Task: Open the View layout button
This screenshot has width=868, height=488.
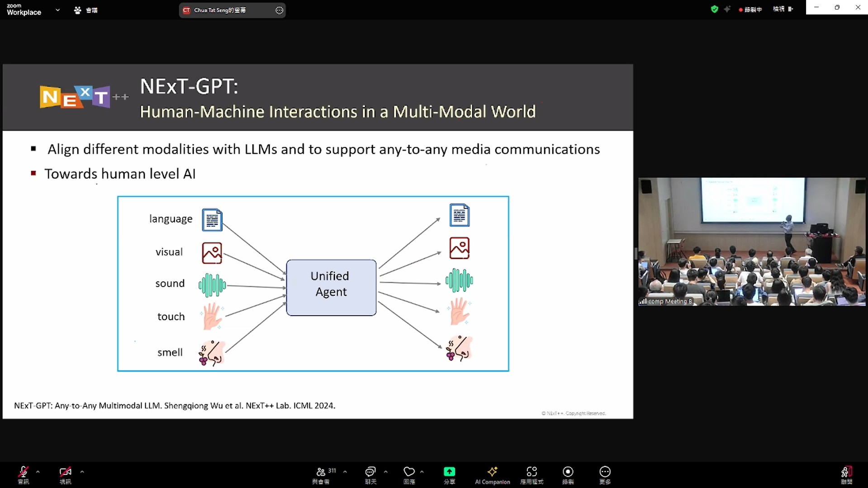Action: coord(783,9)
